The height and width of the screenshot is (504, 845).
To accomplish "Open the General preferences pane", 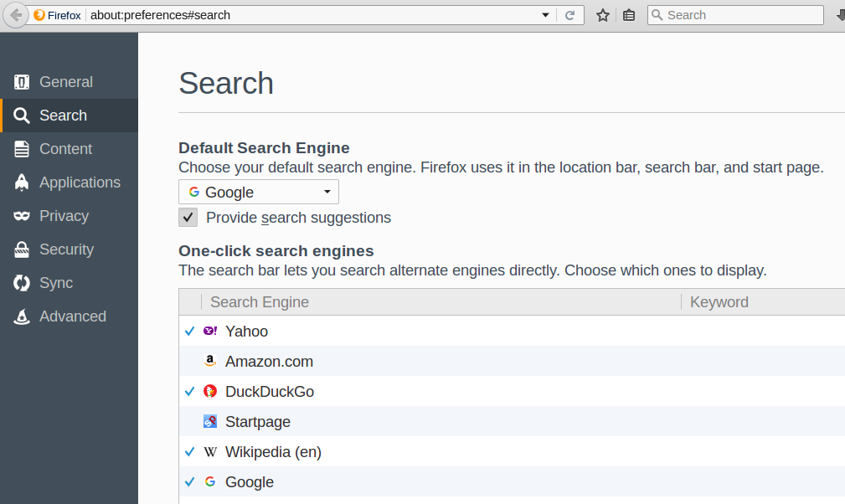I will pyautogui.click(x=69, y=82).
